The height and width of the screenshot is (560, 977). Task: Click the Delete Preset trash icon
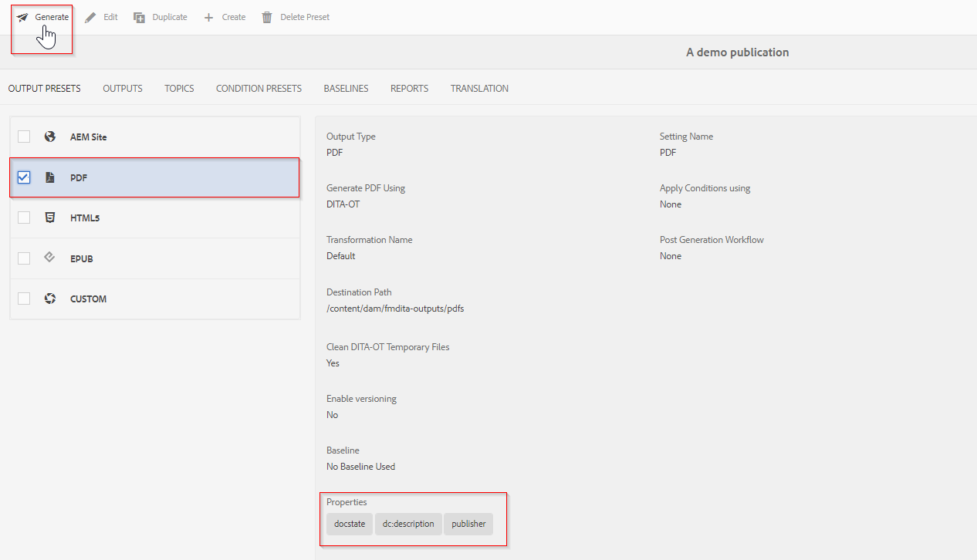click(266, 16)
